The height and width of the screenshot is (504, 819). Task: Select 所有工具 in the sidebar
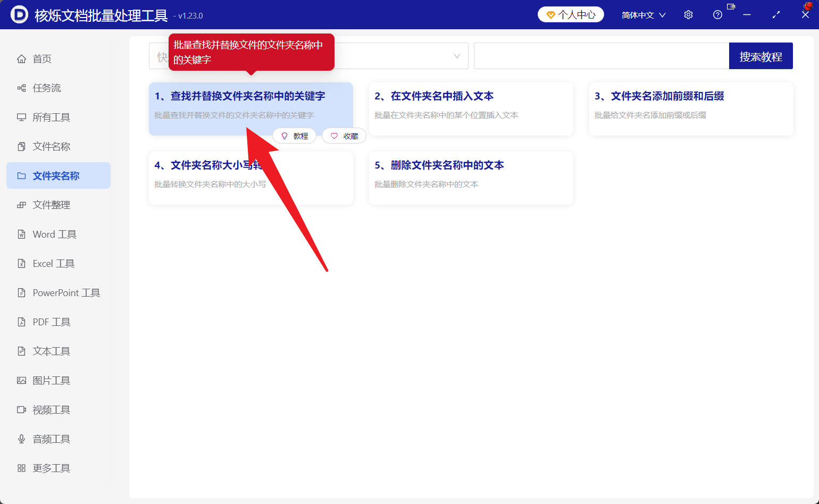click(59, 117)
